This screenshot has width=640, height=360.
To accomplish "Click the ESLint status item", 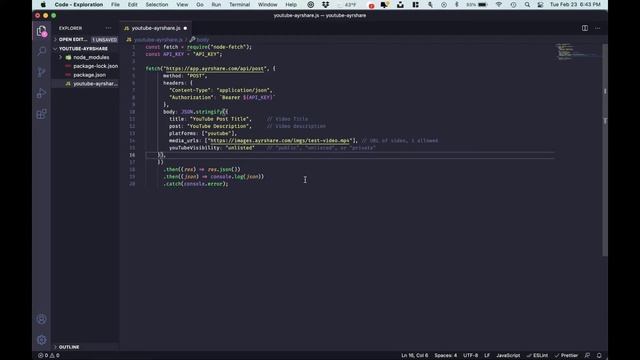I will [538, 355].
